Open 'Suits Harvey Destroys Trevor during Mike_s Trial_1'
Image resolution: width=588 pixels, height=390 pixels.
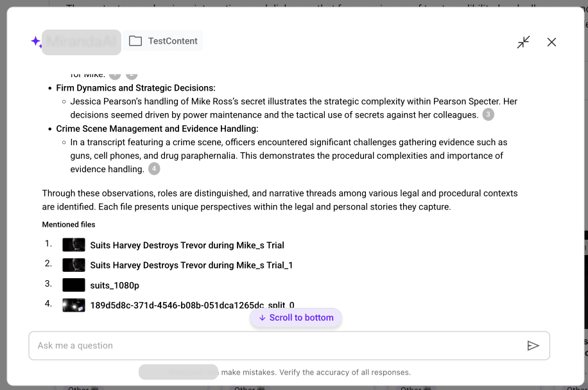191,265
